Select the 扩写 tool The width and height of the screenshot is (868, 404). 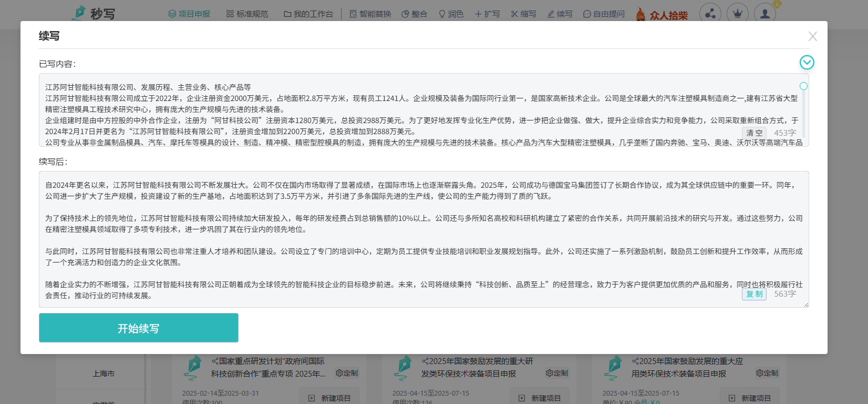487,14
